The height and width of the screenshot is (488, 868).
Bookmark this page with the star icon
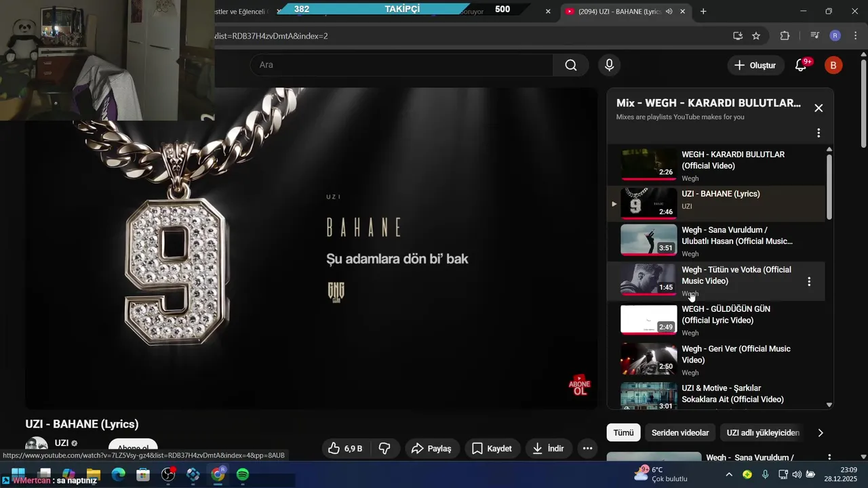point(756,36)
